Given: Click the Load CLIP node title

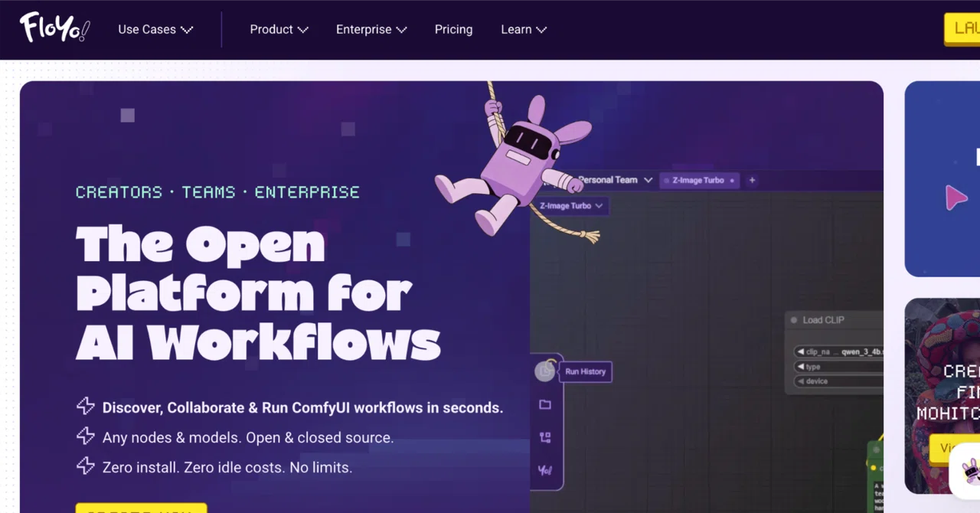Looking at the screenshot, I should 823,320.
